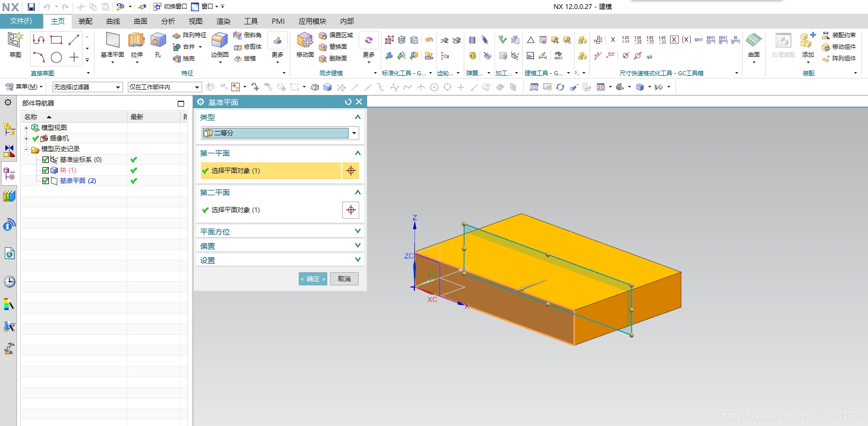This screenshot has width=868, height=426.
Task: Select the 孔 (Hole) feature icon
Action: (x=158, y=40)
